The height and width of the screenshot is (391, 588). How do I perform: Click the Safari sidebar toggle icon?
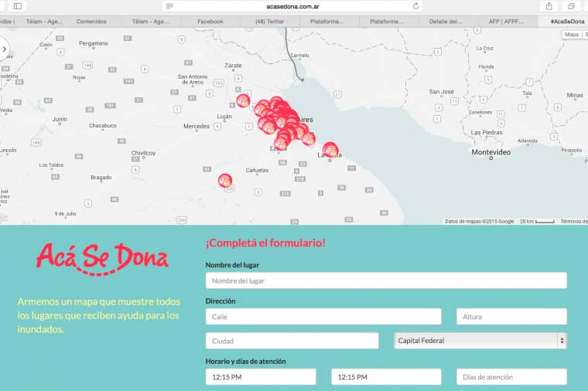(17, 6)
